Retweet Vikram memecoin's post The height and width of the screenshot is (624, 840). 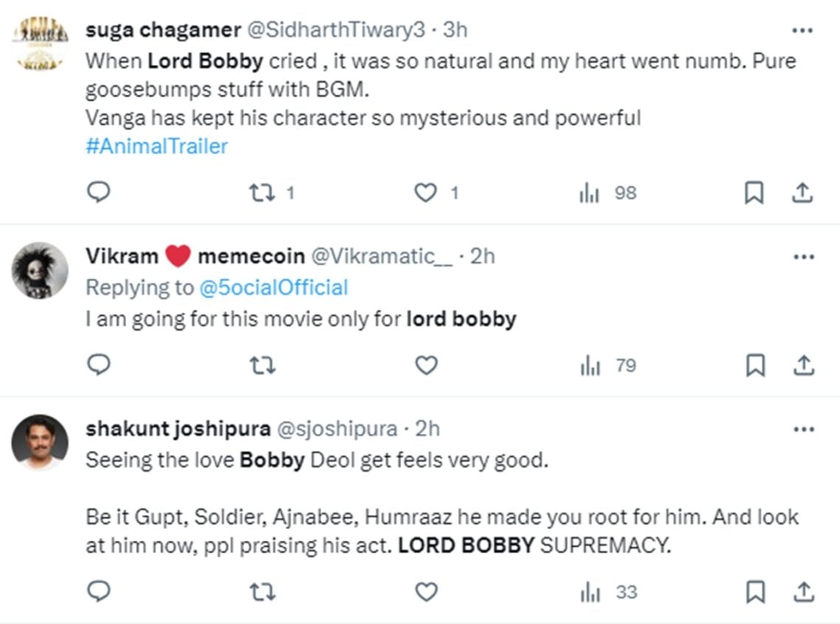coord(262,365)
